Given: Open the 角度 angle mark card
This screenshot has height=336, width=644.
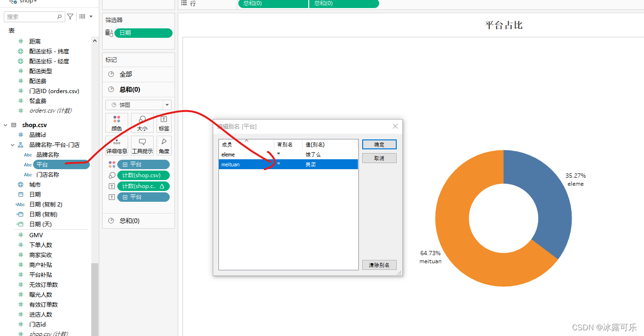Looking at the screenshot, I should pos(164,146).
